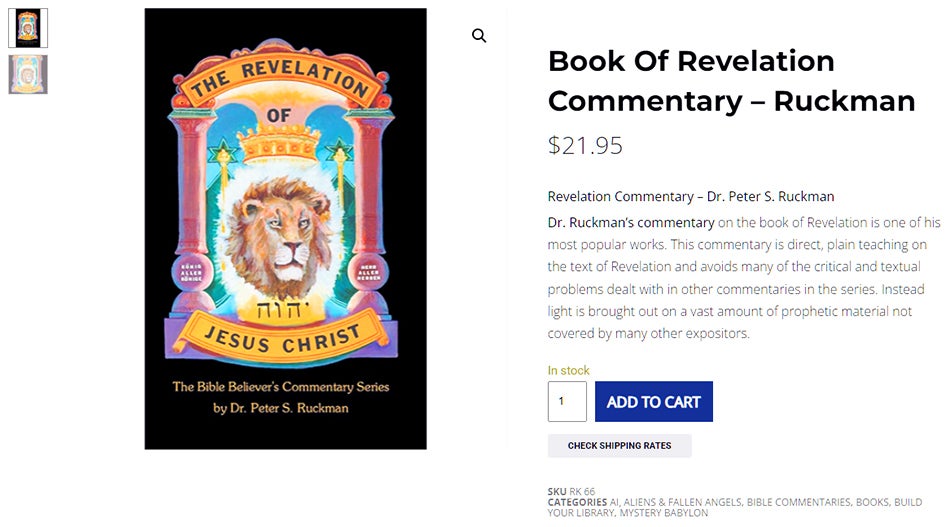Viewport: 950px width, 527px height.
Task: Open the Books category link
Action: point(872,502)
